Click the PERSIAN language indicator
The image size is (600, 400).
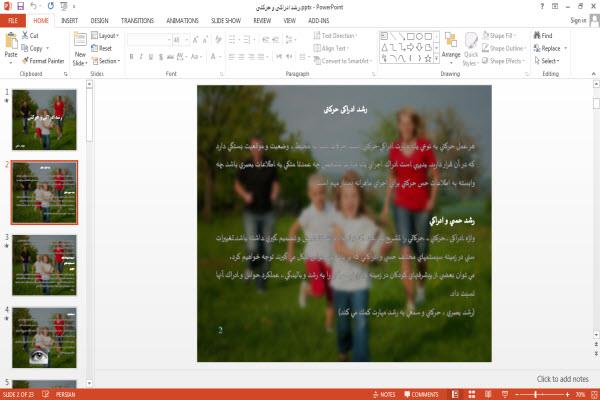point(65,394)
